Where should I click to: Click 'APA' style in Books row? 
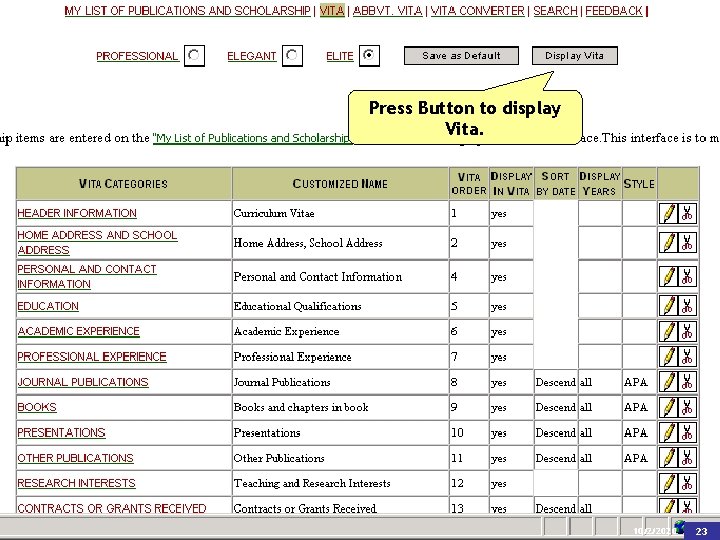pyautogui.click(x=636, y=407)
